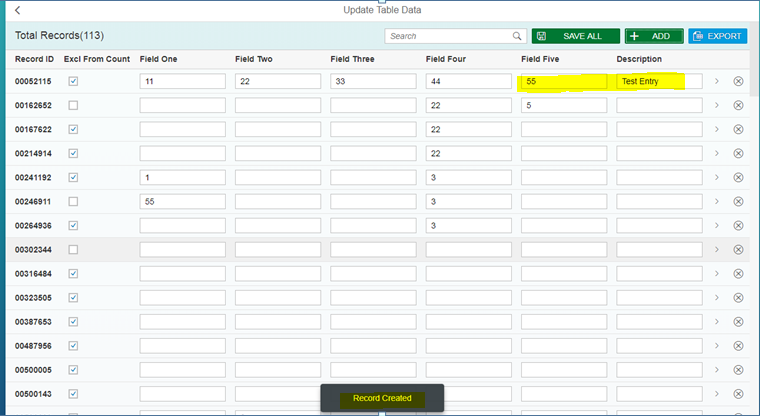Focus the Search input box
The width and height of the screenshot is (760, 416).
[x=448, y=36]
